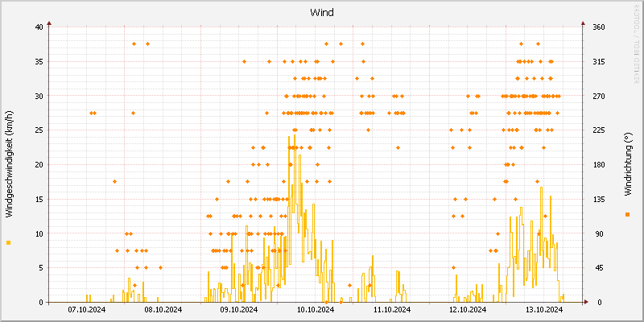The width and height of the screenshot is (644, 322).
Task: Click the right axis value 180
Action: (x=599, y=165)
